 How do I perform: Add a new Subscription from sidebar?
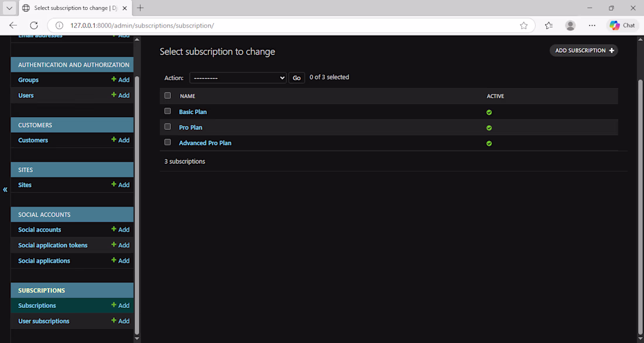121,306
